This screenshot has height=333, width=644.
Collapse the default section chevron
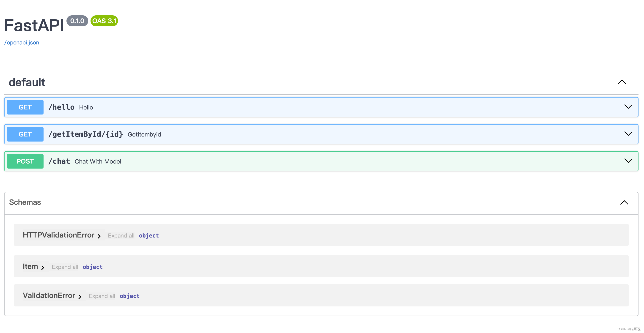click(622, 82)
